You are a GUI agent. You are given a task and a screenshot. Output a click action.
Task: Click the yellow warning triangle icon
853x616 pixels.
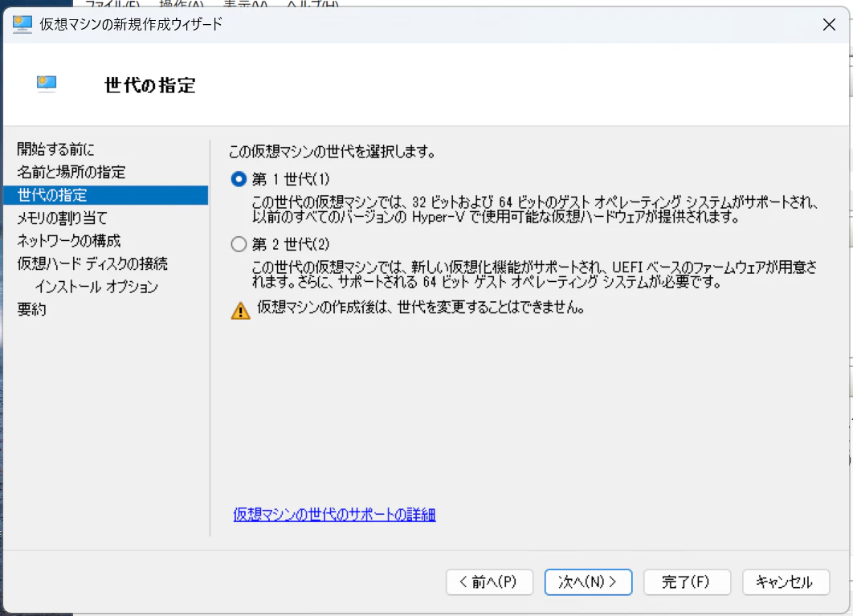coord(240,311)
